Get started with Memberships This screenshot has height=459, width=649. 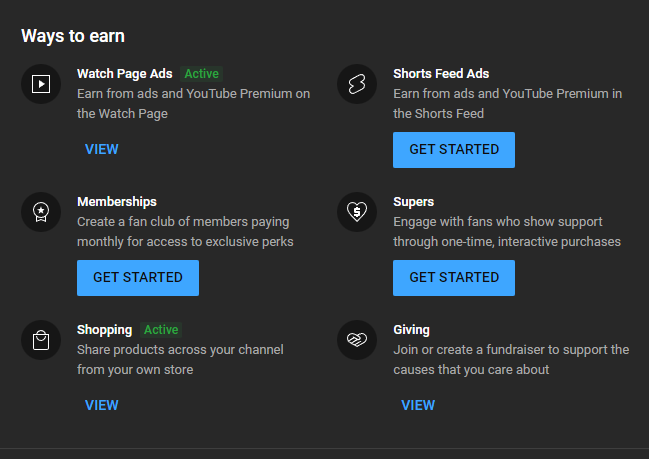pyautogui.click(x=138, y=278)
